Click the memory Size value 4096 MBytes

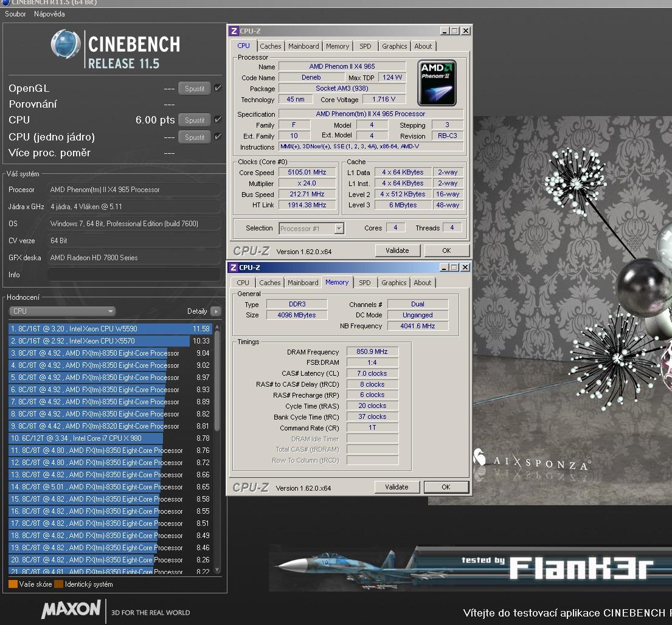click(x=297, y=315)
